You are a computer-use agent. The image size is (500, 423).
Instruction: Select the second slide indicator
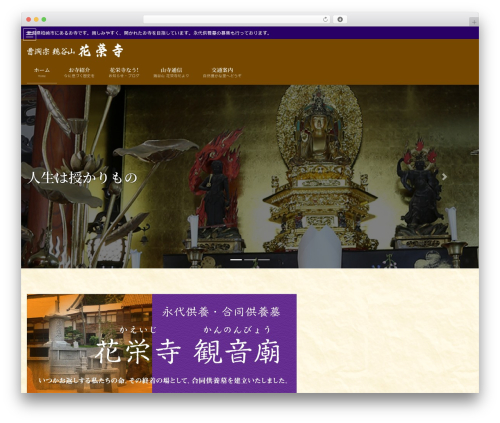[x=250, y=259]
